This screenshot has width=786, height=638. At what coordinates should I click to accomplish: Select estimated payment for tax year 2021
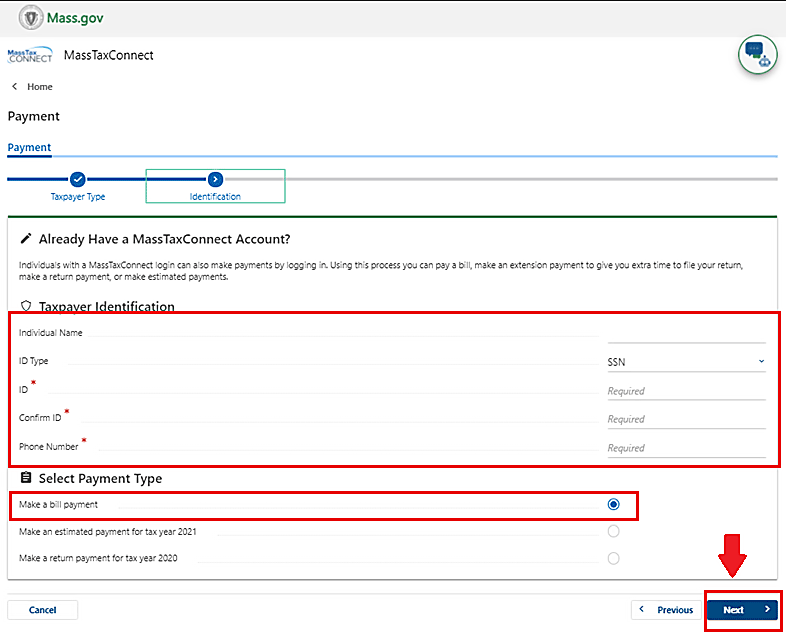click(613, 531)
